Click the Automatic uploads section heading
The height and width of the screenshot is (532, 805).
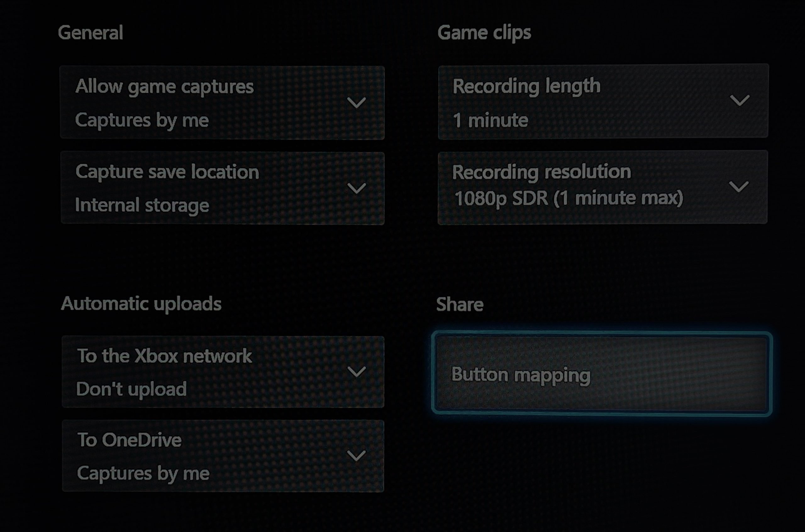[x=141, y=304]
